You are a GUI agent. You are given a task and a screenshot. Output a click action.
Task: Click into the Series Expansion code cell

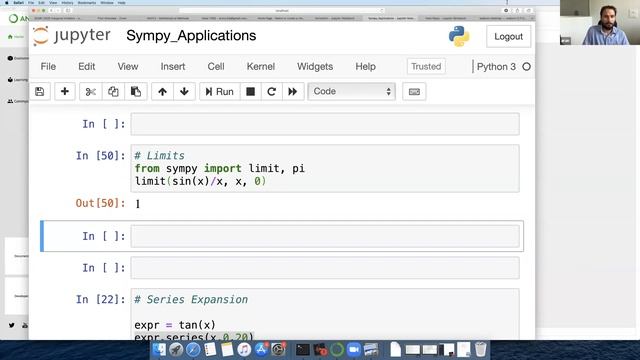coord(325,314)
